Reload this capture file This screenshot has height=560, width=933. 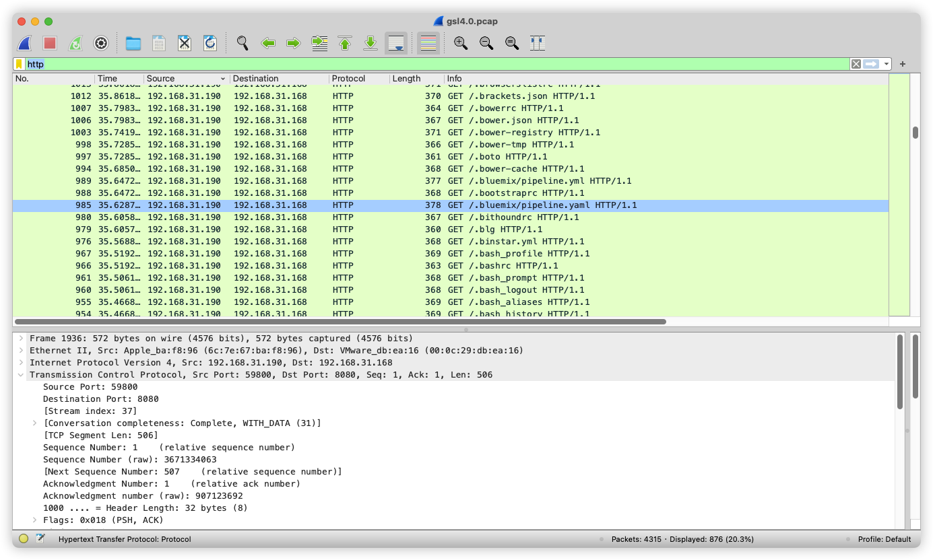pos(210,43)
